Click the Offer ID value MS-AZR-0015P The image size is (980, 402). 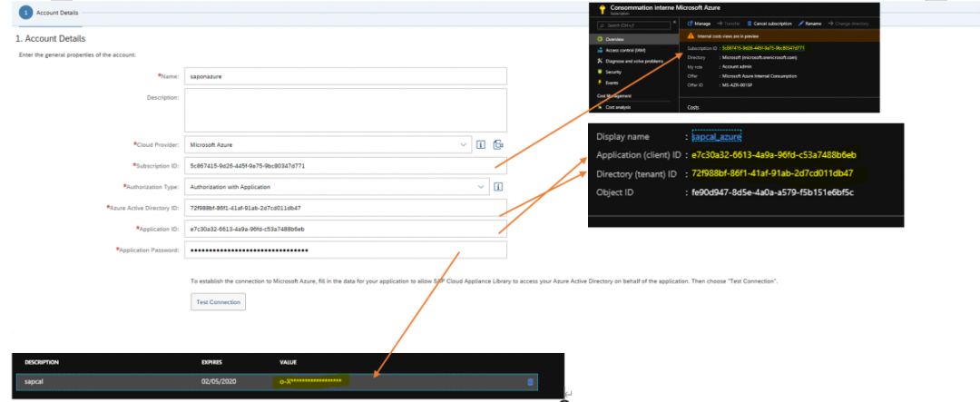[737, 85]
